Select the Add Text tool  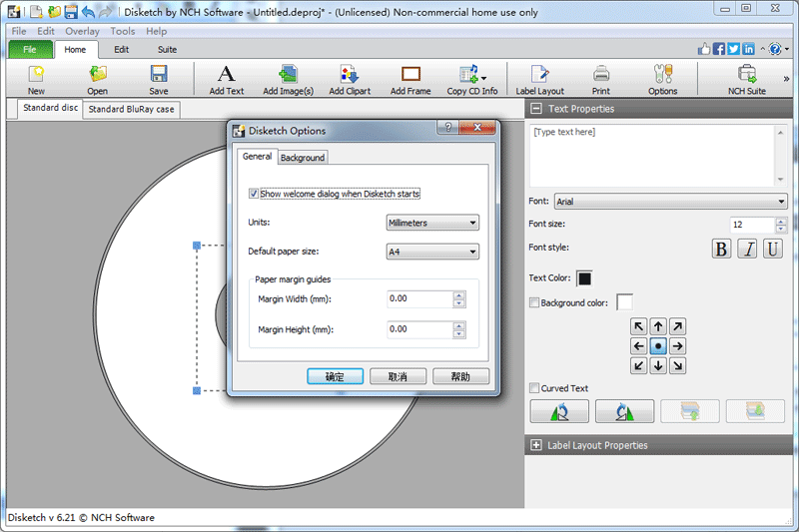pos(227,80)
